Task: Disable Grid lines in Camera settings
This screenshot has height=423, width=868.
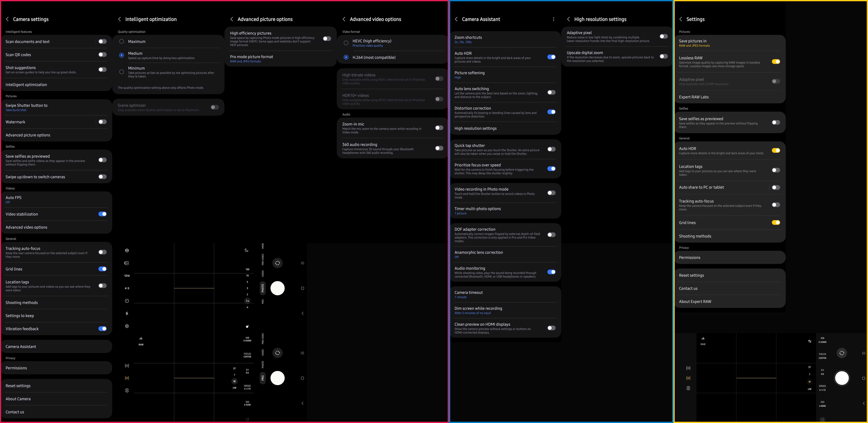Action: click(102, 269)
